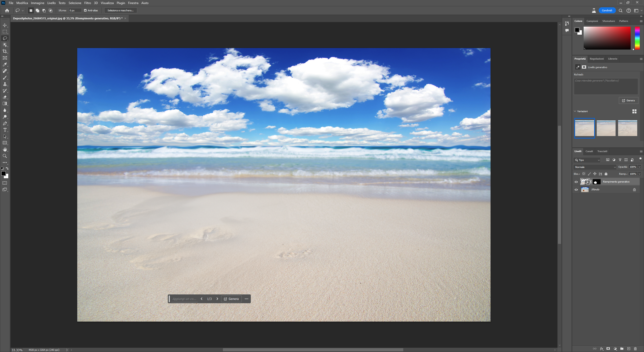Select the Eyedropper tool
644x352 pixels.
(x=5, y=65)
